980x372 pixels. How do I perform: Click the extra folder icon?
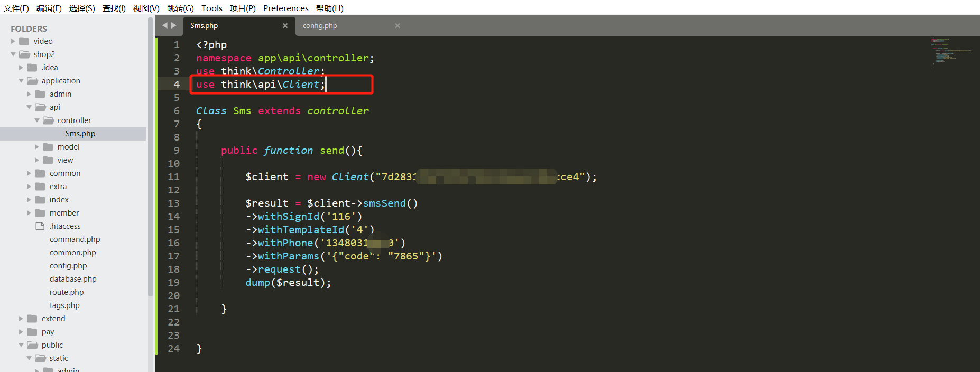pyautogui.click(x=40, y=187)
